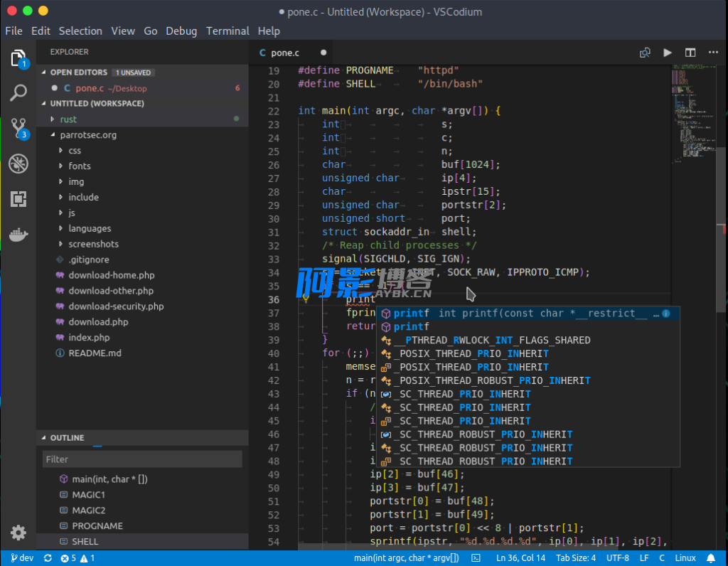The image size is (728, 566).
Task: Split the editor with layout icon
Action: (690, 53)
